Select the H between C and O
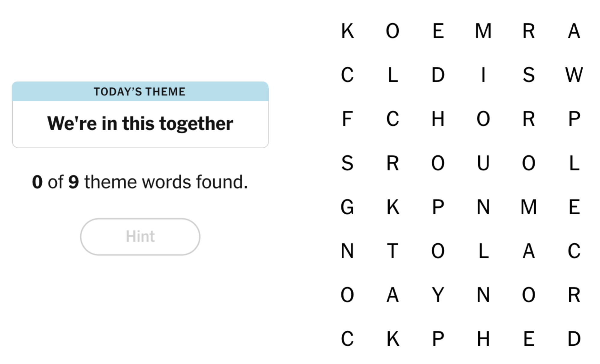The width and height of the screenshot is (600, 364). [x=438, y=119]
